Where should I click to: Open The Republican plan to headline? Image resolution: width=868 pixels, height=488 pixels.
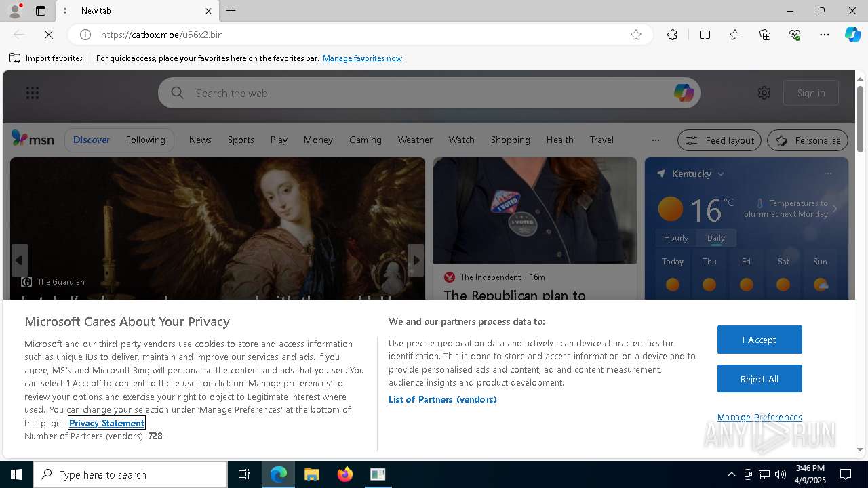[x=515, y=294]
